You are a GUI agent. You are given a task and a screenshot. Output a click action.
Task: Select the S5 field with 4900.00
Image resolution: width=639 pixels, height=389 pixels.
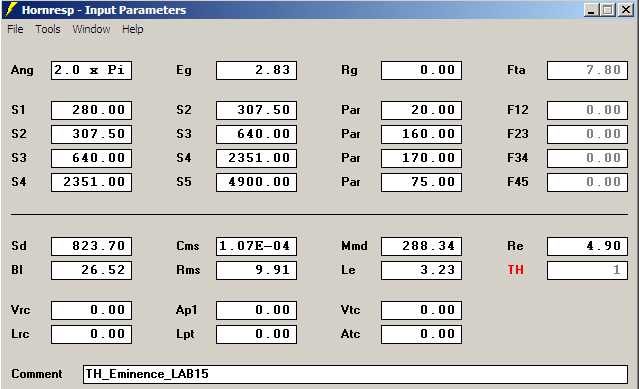click(256, 182)
